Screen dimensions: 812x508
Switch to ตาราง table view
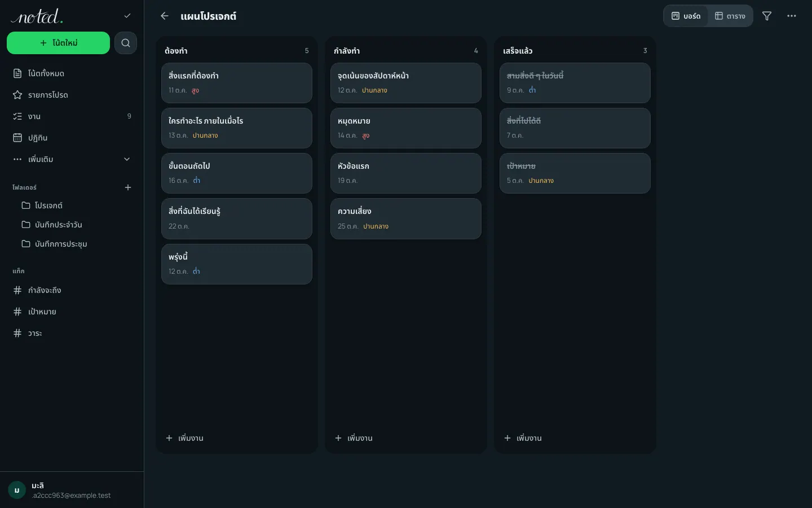(730, 16)
